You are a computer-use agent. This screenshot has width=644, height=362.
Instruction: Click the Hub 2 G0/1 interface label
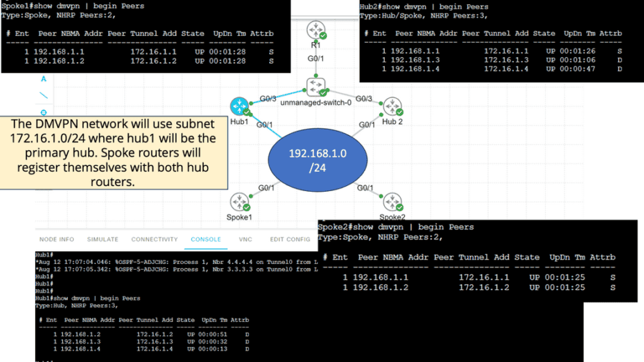tap(367, 124)
